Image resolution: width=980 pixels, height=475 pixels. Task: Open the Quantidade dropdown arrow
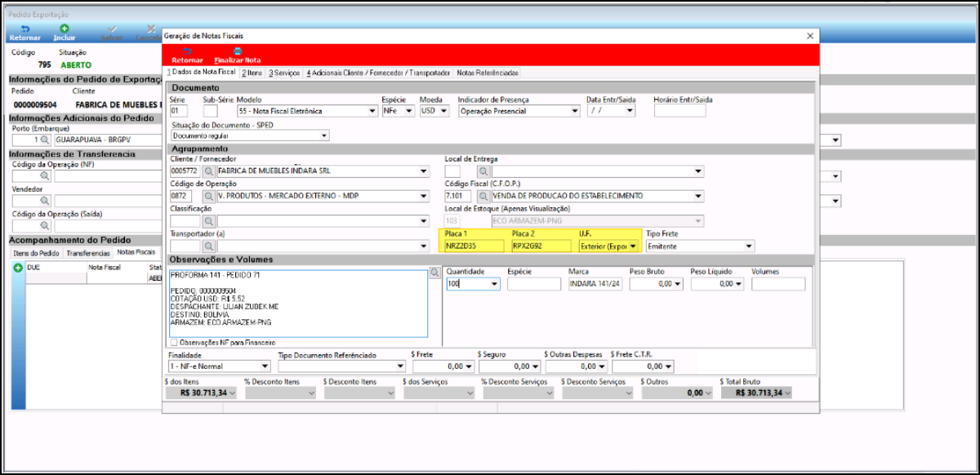coord(494,284)
